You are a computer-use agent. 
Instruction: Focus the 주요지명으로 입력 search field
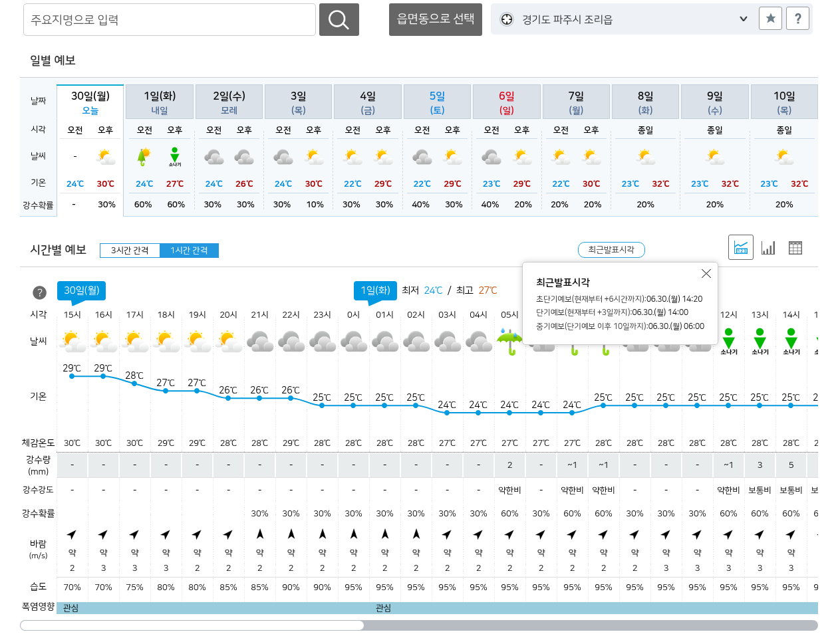pos(169,20)
